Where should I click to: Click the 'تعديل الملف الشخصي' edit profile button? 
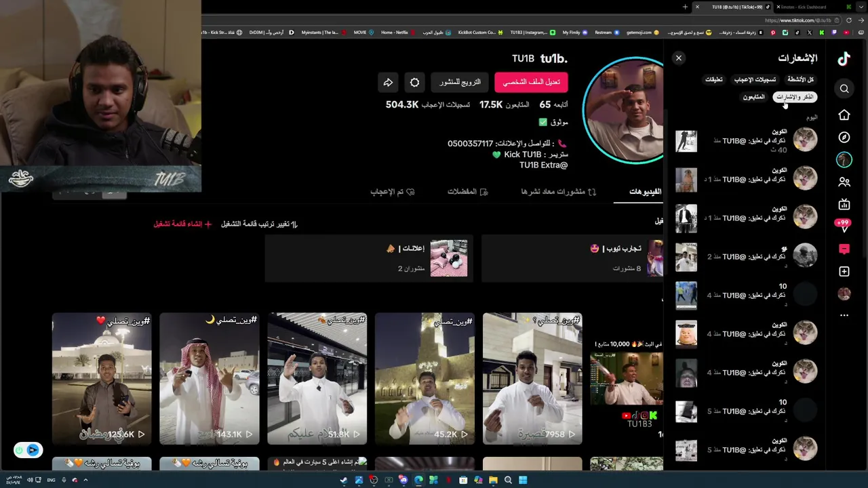coord(531,82)
